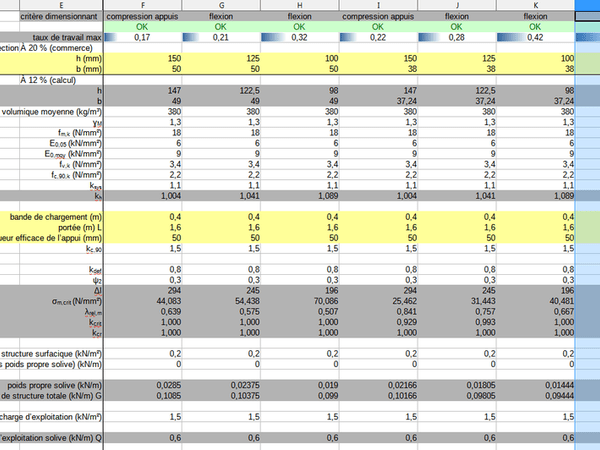Select the cell with value 0,1085

[166, 395]
